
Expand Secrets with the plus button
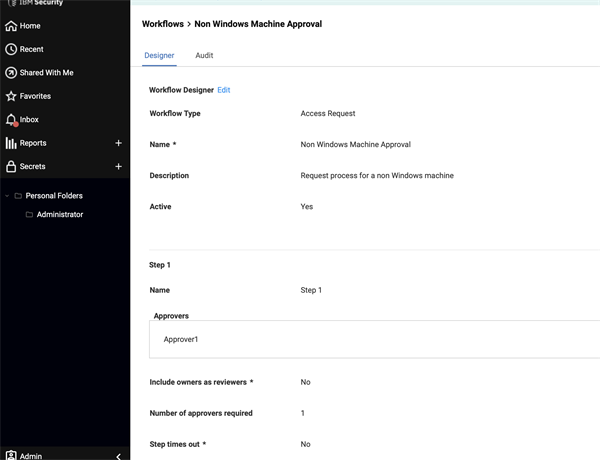pos(119,166)
